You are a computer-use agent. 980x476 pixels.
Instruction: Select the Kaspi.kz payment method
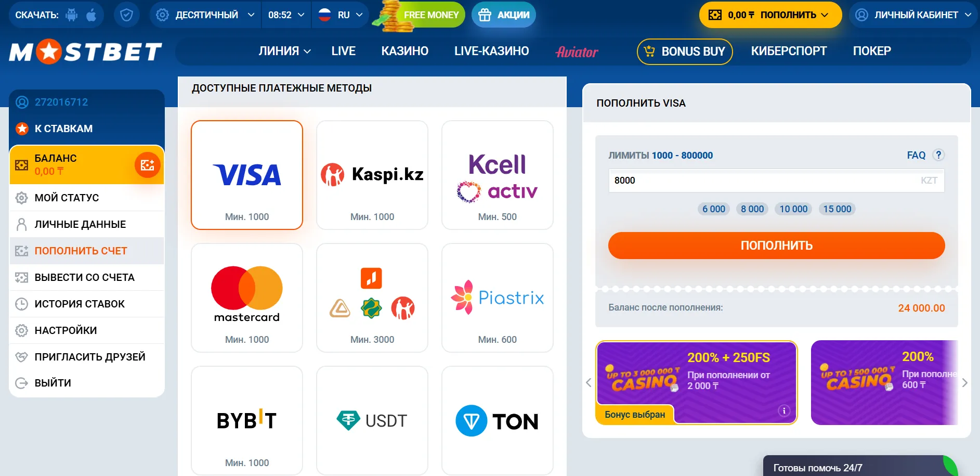tap(372, 175)
